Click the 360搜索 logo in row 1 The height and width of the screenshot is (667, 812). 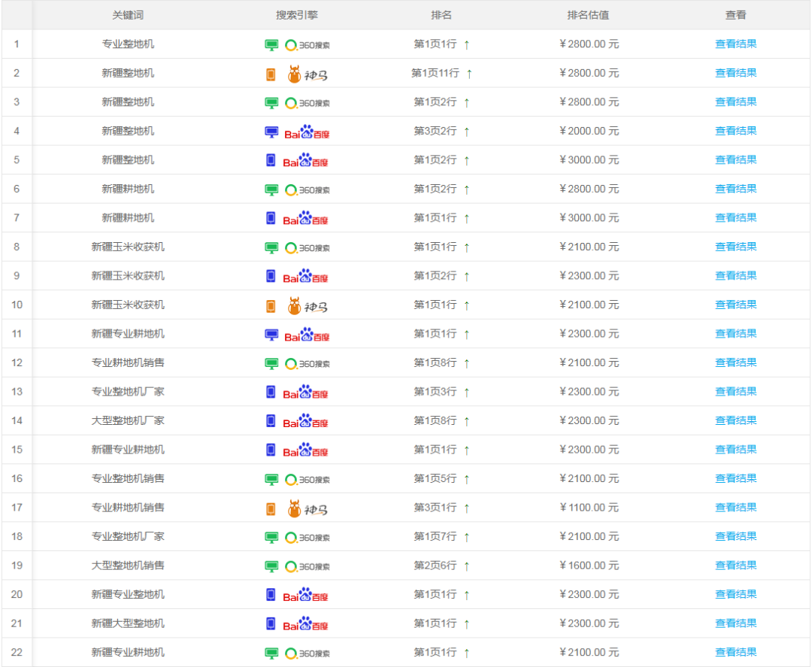pos(307,44)
